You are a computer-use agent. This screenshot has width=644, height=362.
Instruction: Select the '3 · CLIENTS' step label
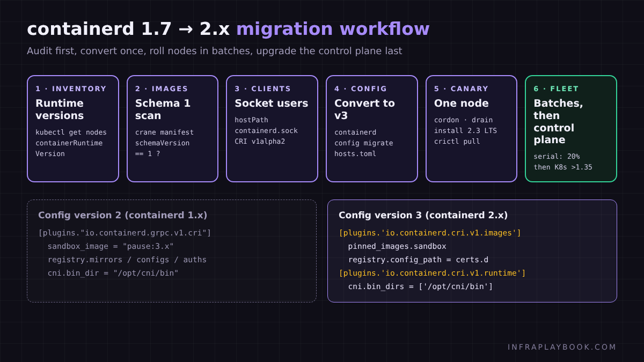tap(263, 88)
